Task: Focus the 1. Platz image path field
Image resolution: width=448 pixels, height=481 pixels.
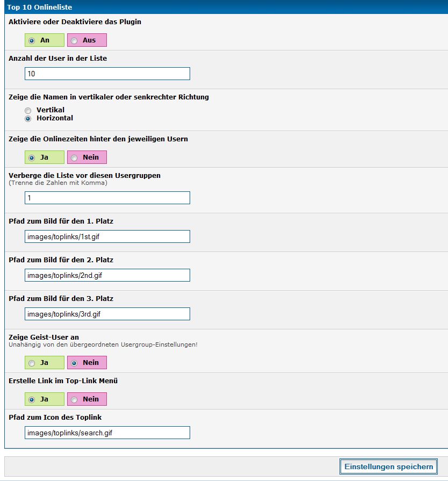Action: 107,236
